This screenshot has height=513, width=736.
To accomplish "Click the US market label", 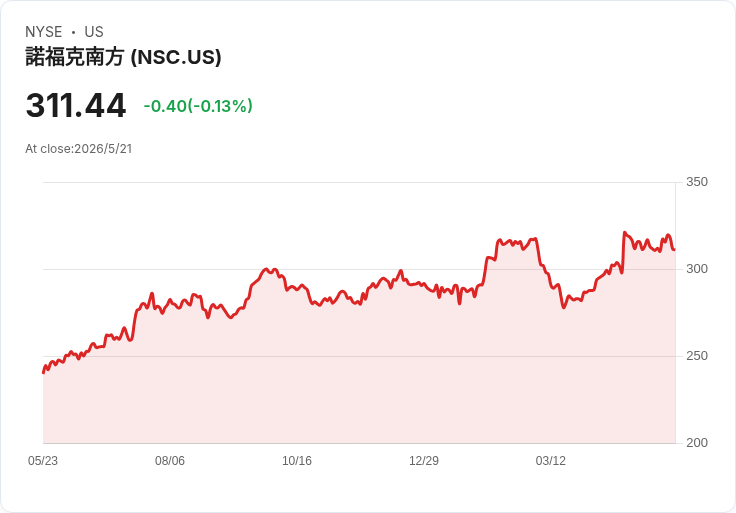I will pyautogui.click(x=94, y=32).
